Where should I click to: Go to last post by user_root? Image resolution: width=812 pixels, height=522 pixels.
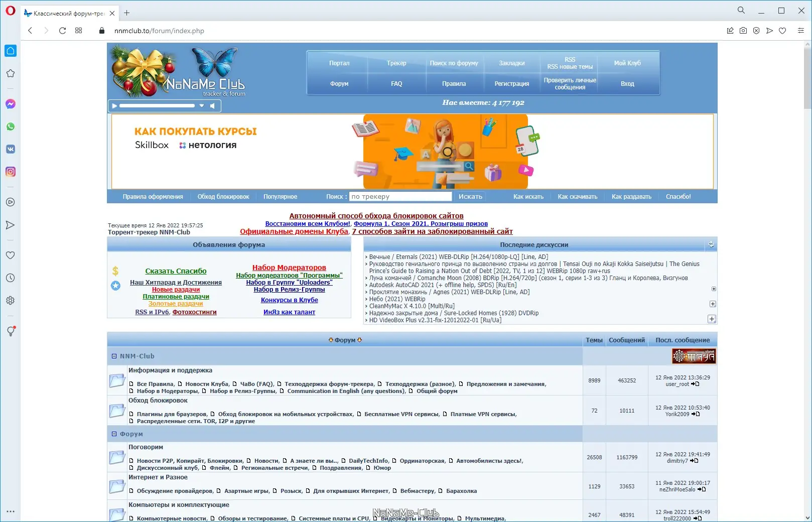point(696,384)
